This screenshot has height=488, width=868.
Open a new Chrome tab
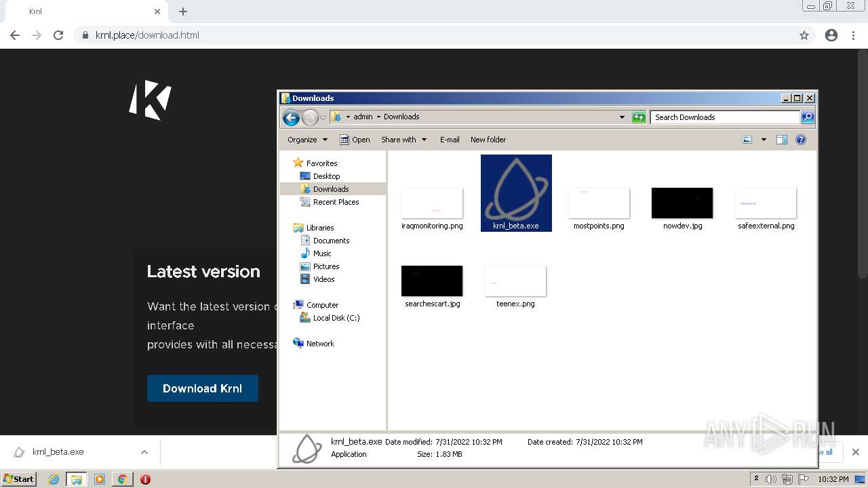[183, 12]
